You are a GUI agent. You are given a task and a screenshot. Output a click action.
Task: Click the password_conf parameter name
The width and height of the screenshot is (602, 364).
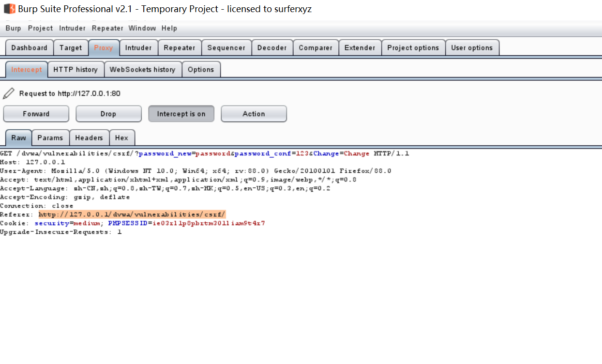(263, 153)
